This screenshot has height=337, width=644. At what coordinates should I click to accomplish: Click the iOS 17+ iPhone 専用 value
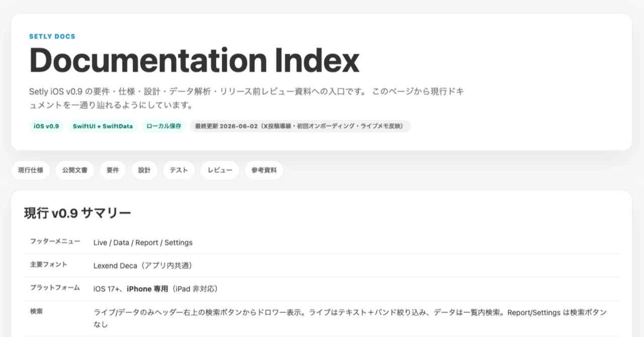155,289
